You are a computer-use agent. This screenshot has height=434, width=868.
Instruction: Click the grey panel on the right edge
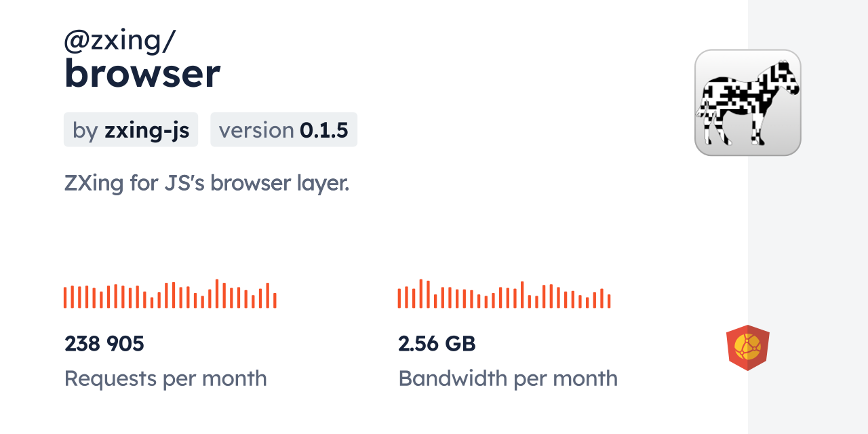(x=808, y=217)
